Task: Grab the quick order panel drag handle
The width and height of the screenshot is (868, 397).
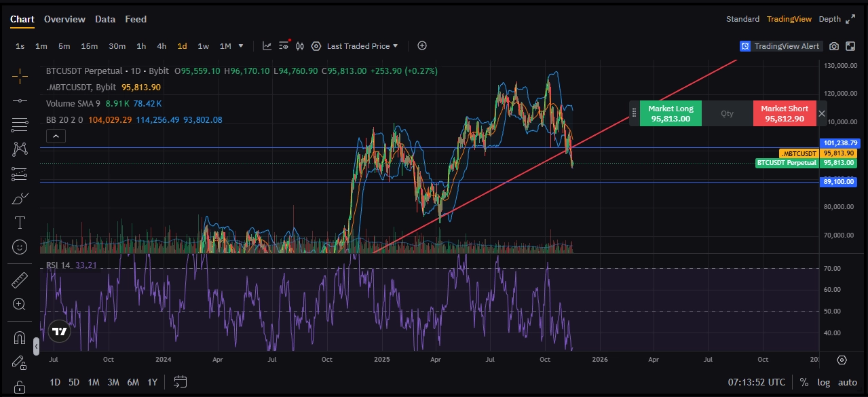Action: tap(634, 113)
